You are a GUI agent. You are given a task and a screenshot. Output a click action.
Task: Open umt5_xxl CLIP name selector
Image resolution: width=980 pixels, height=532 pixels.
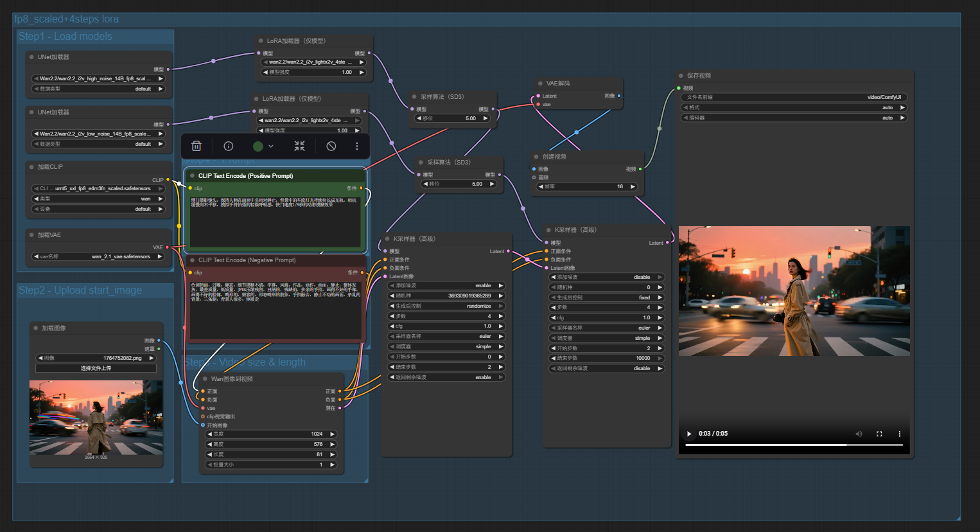98,189
